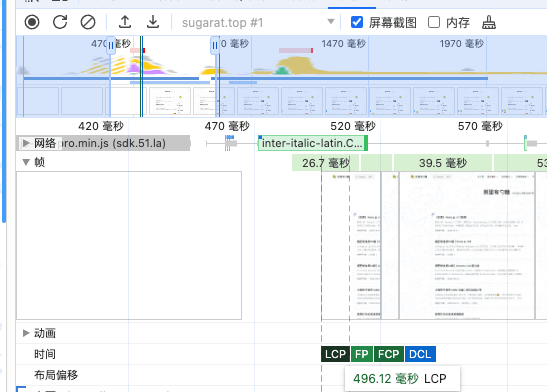Uncheck the 屏幕截图 checkbox
The height and width of the screenshot is (392, 547).
click(x=357, y=22)
